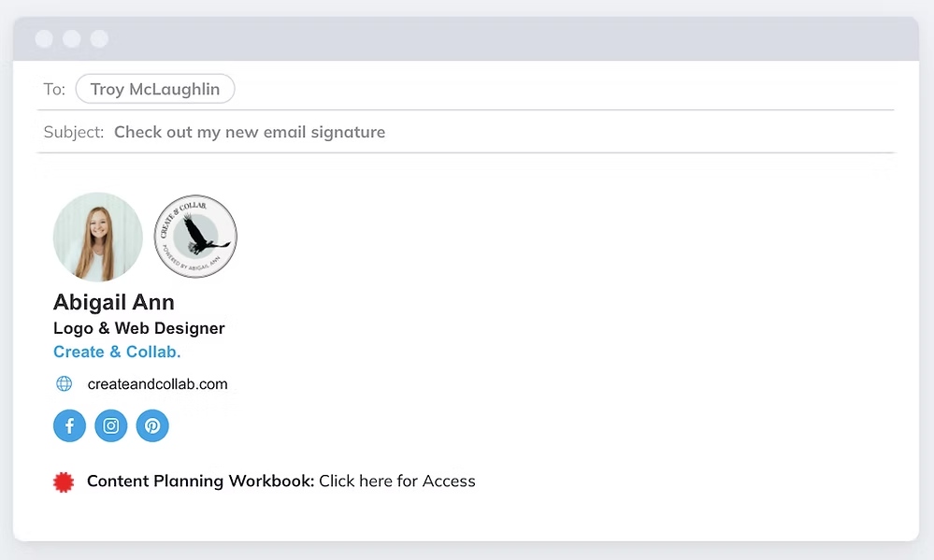The height and width of the screenshot is (560, 934).
Task: Click the third window control dot
Action: [99, 38]
